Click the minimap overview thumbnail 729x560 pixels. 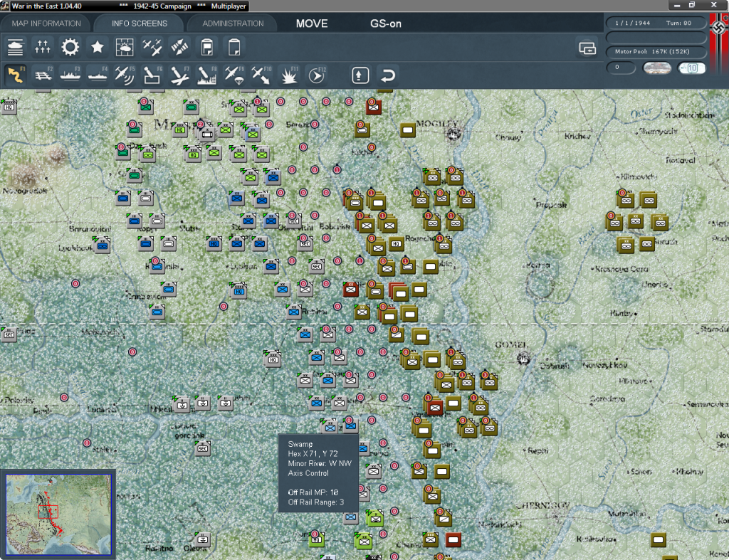coord(58,514)
